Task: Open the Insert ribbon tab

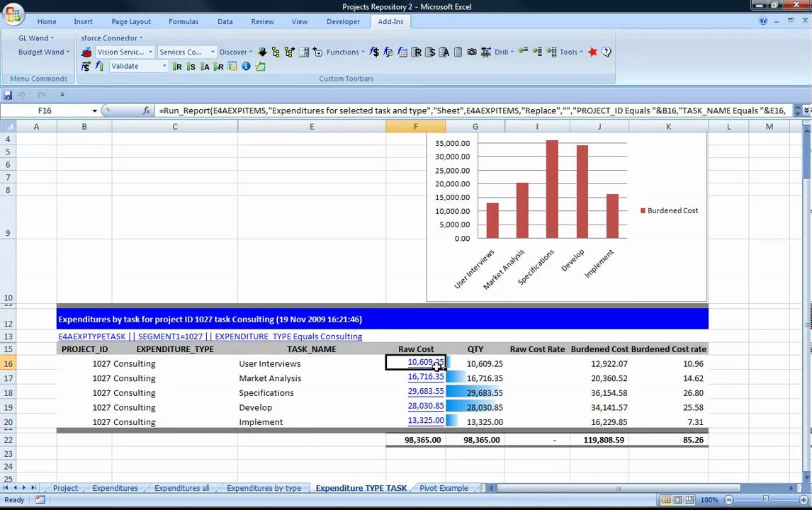Action: coord(83,21)
